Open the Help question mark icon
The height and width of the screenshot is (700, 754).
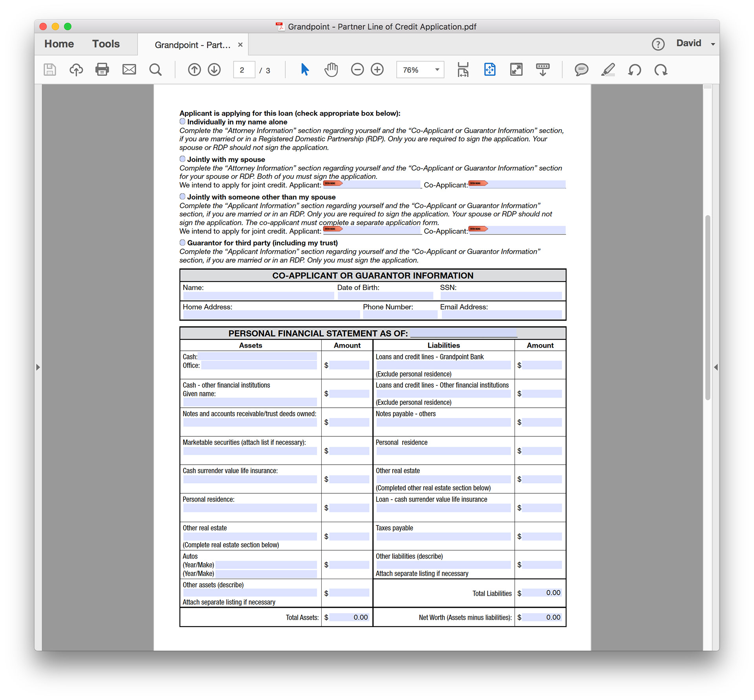[658, 44]
